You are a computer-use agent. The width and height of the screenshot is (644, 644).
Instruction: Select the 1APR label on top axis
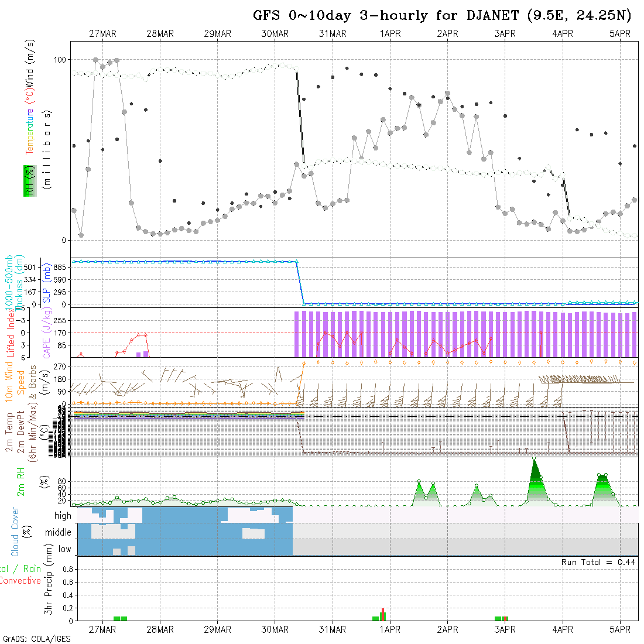point(390,34)
